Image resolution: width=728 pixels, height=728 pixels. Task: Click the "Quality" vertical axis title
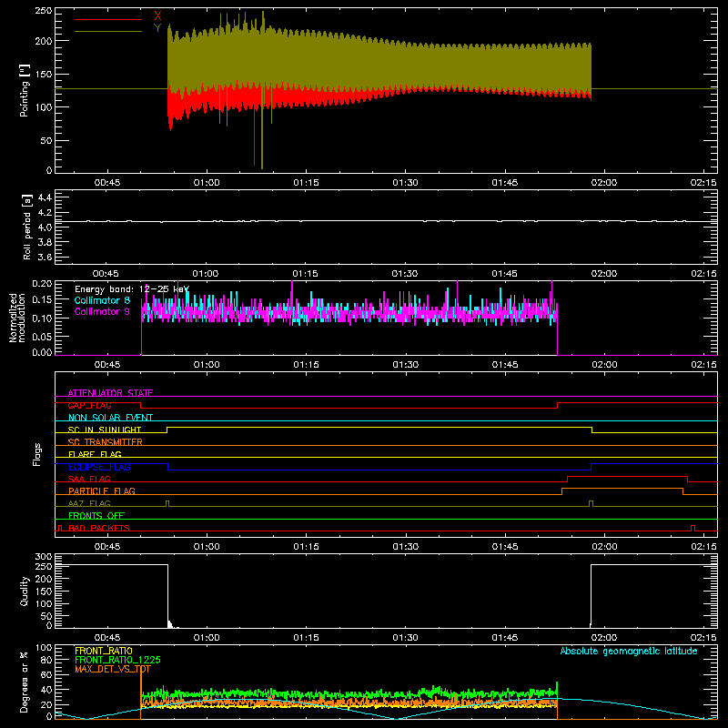[x=25, y=591]
